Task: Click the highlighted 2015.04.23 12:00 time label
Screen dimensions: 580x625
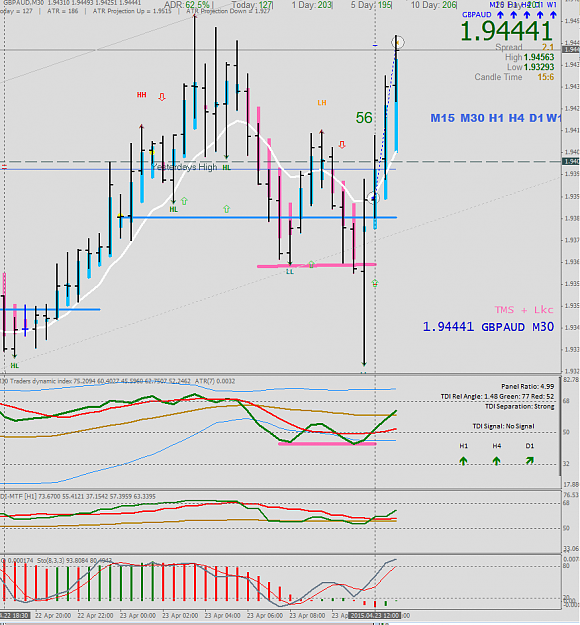Action: pos(374,615)
